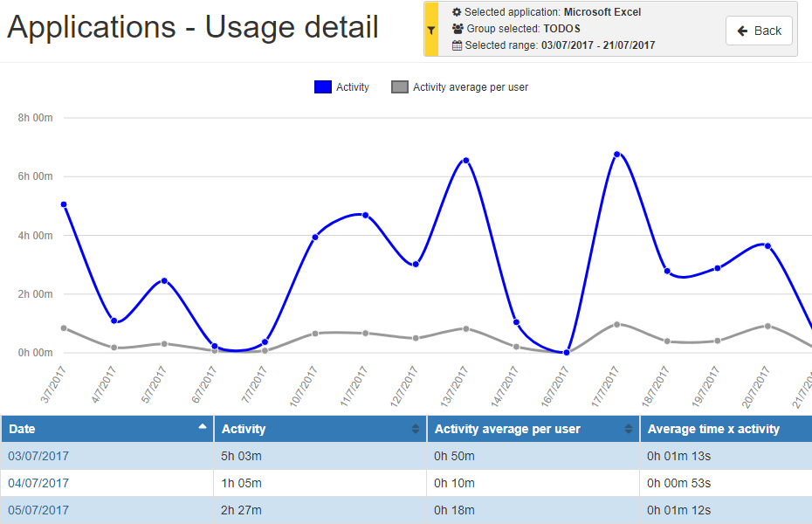Screen dimensions: 812x524
Task: Click the 3/7/2017 blue Activity data point
Action: coord(64,204)
